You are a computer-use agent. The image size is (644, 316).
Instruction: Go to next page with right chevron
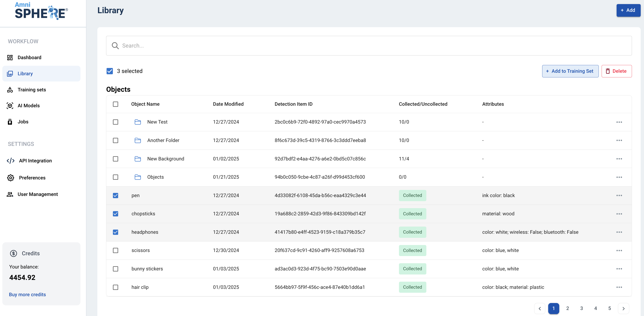click(623, 308)
